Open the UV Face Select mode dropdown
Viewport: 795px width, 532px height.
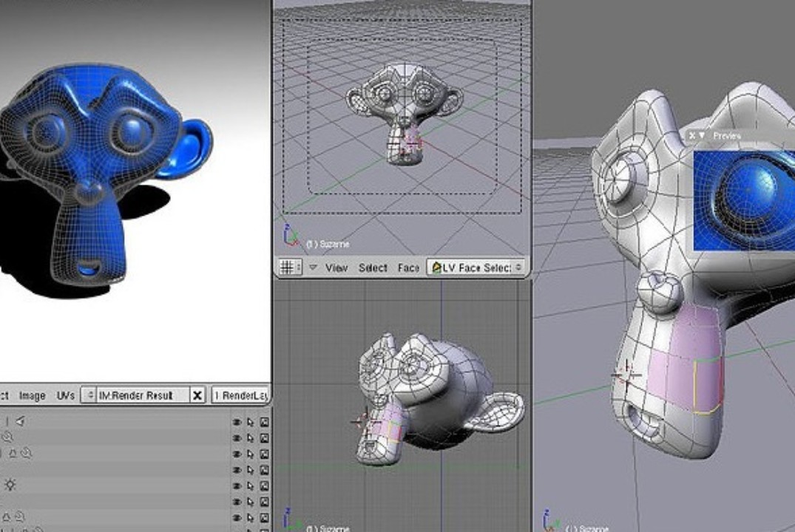tap(476, 267)
